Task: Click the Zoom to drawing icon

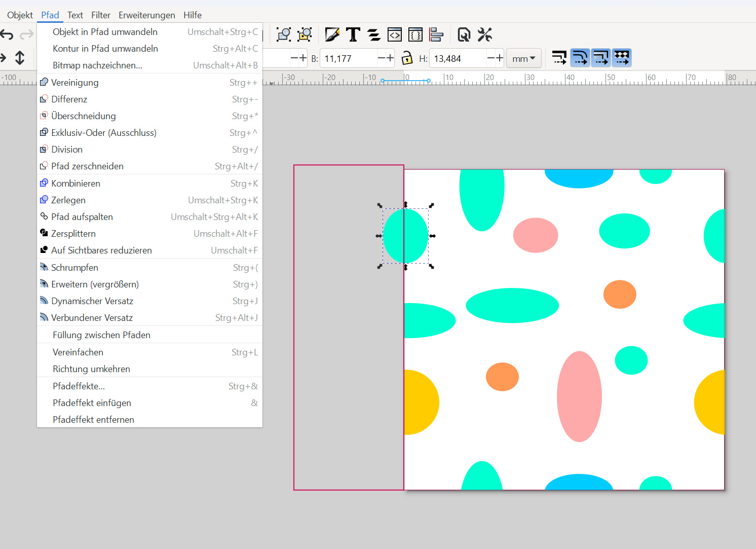Action: click(x=284, y=34)
